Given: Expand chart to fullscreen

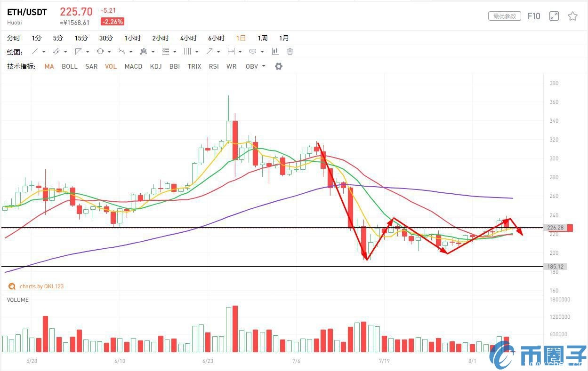Looking at the screenshot, I should coord(554,16).
